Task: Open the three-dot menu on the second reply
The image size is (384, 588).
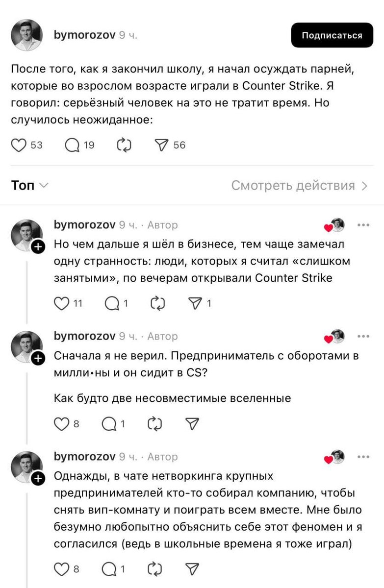Action: (x=363, y=335)
